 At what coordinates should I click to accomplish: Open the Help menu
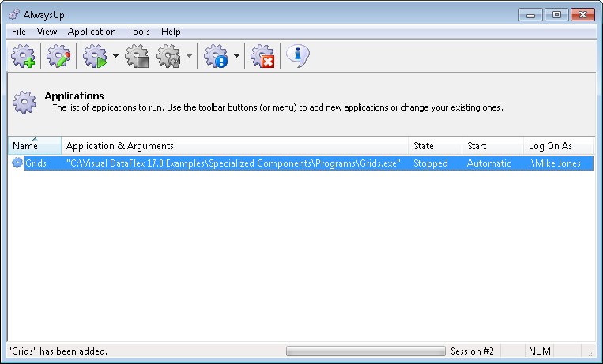click(x=171, y=32)
